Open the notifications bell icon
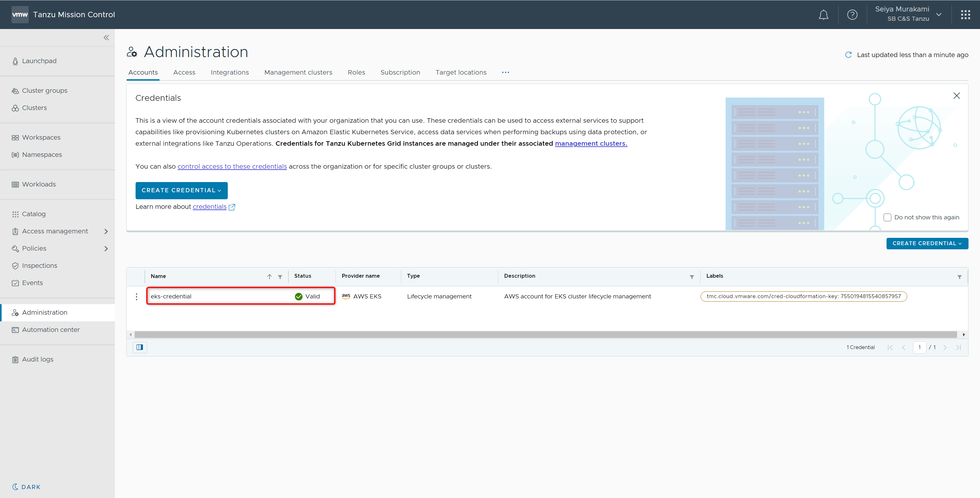 (823, 15)
